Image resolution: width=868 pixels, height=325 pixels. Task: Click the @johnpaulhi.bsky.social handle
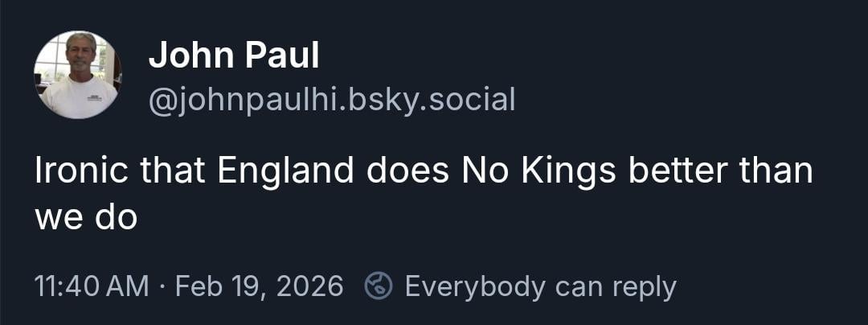pos(331,99)
